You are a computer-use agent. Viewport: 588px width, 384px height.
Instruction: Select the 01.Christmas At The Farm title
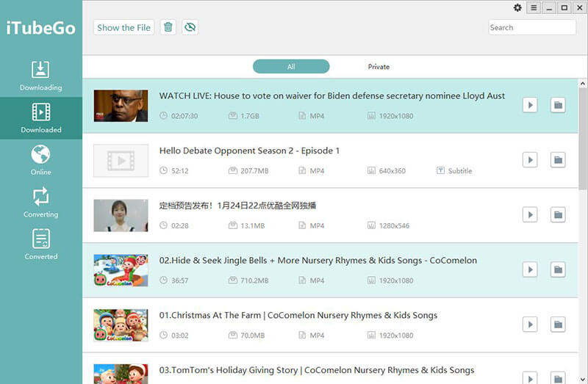298,315
